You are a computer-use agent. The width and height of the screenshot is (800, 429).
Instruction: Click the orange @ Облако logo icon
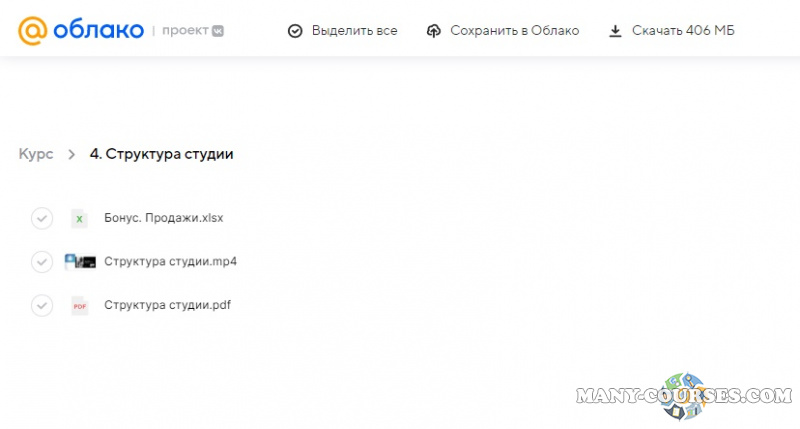(x=33, y=31)
